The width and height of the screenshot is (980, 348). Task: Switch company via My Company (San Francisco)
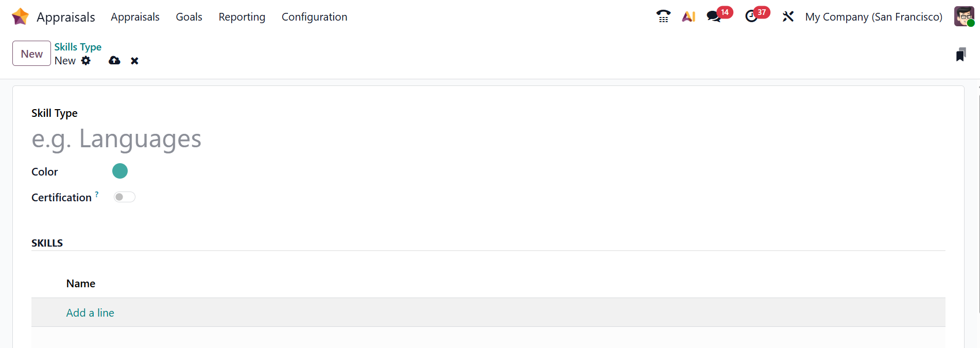pyautogui.click(x=873, y=17)
